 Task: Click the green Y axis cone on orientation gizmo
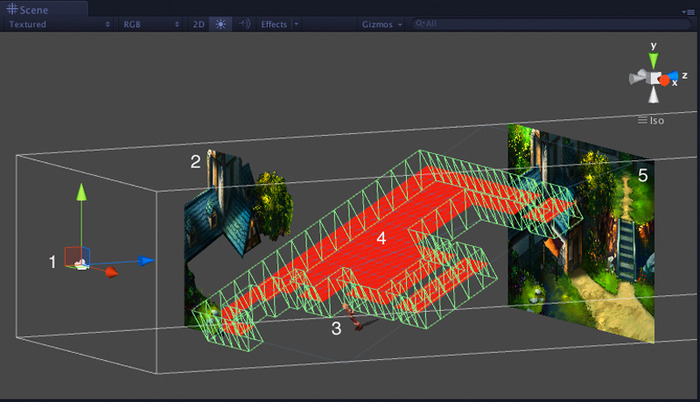click(x=653, y=60)
